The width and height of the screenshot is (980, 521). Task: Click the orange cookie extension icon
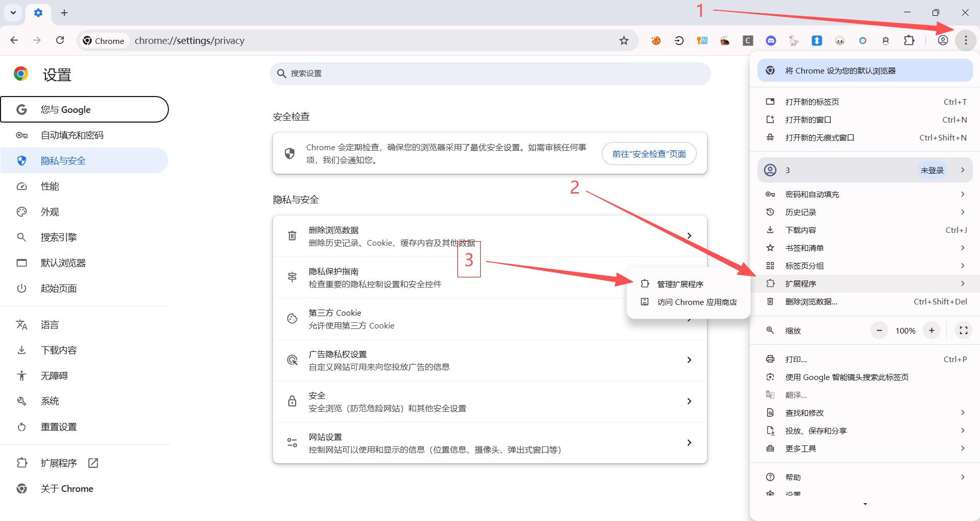pyautogui.click(x=656, y=40)
